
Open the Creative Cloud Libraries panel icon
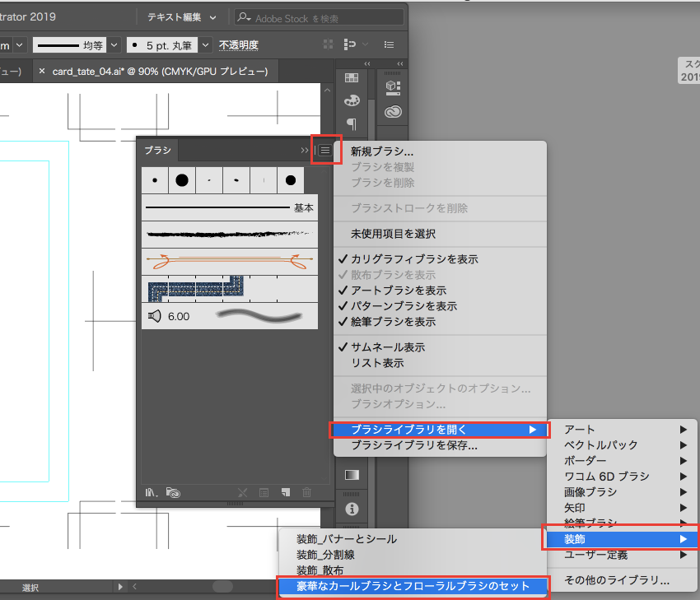coord(393,113)
